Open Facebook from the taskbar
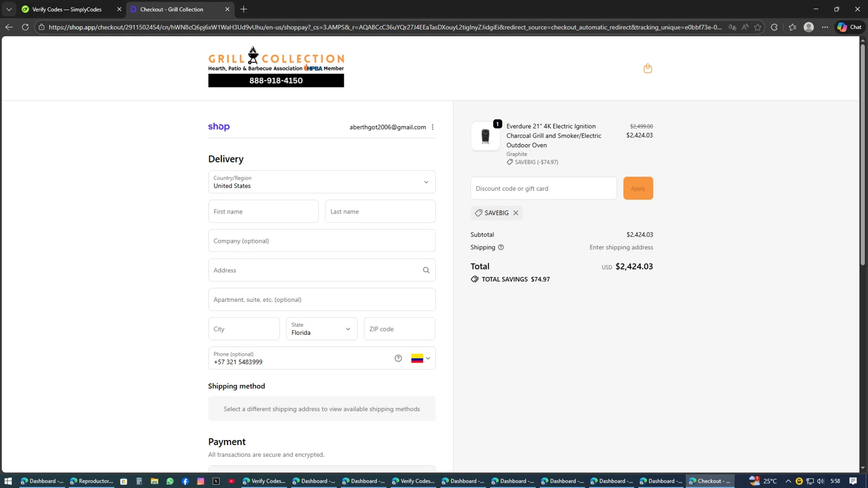Image resolution: width=868 pixels, height=488 pixels. pos(185,481)
